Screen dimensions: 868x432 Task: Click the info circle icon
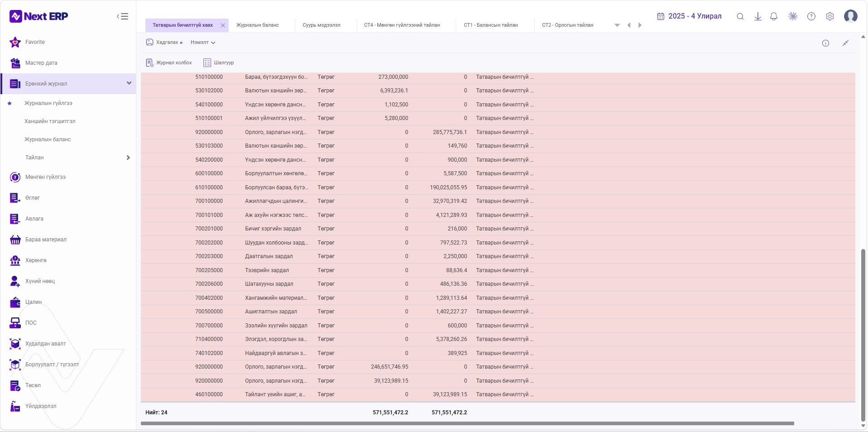click(826, 43)
